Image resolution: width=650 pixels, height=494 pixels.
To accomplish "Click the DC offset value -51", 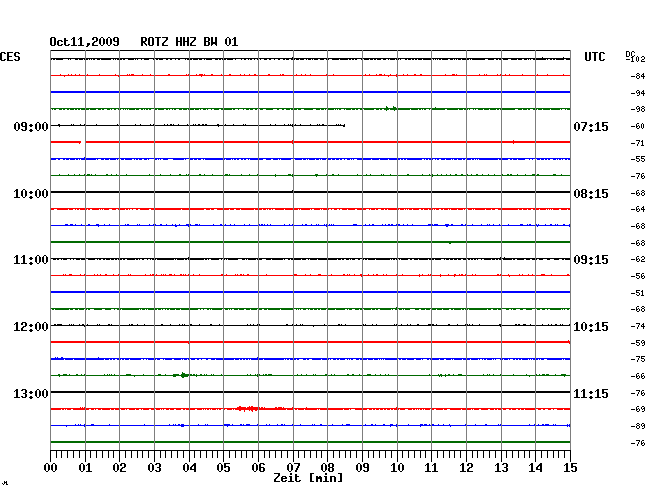I will 638,293.
